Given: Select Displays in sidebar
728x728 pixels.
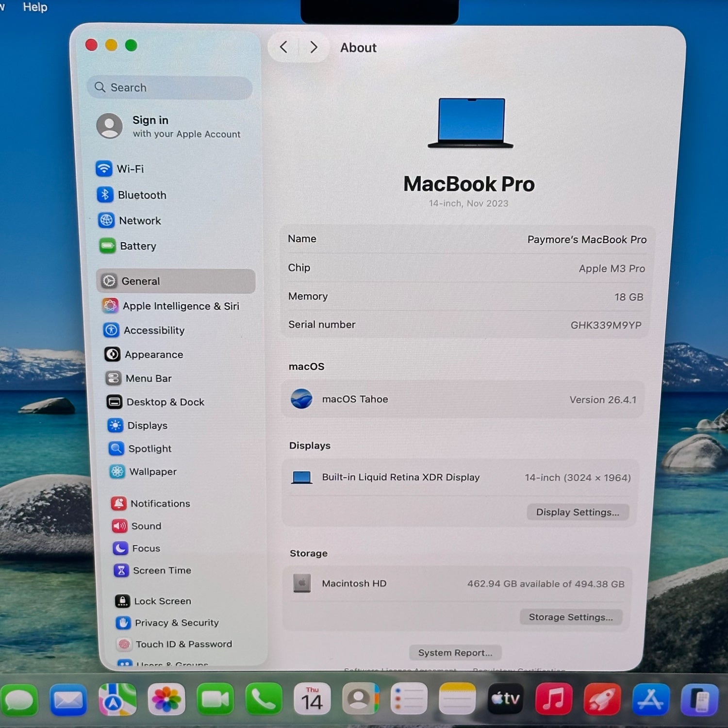Looking at the screenshot, I should [137, 426].
